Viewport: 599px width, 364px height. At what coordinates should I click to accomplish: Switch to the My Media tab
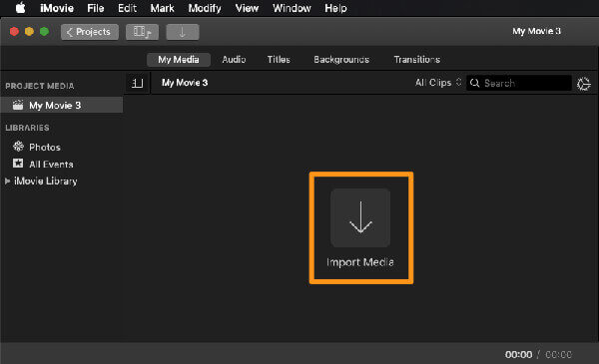coord(179,60)
